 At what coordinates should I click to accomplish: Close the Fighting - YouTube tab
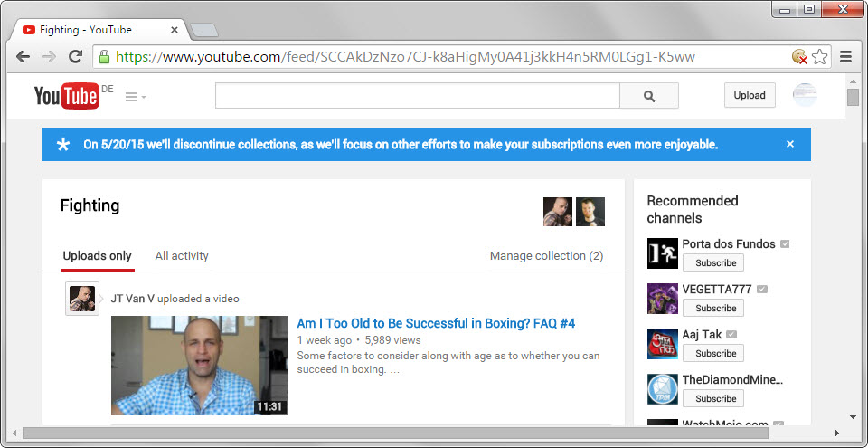coord(174,30)
